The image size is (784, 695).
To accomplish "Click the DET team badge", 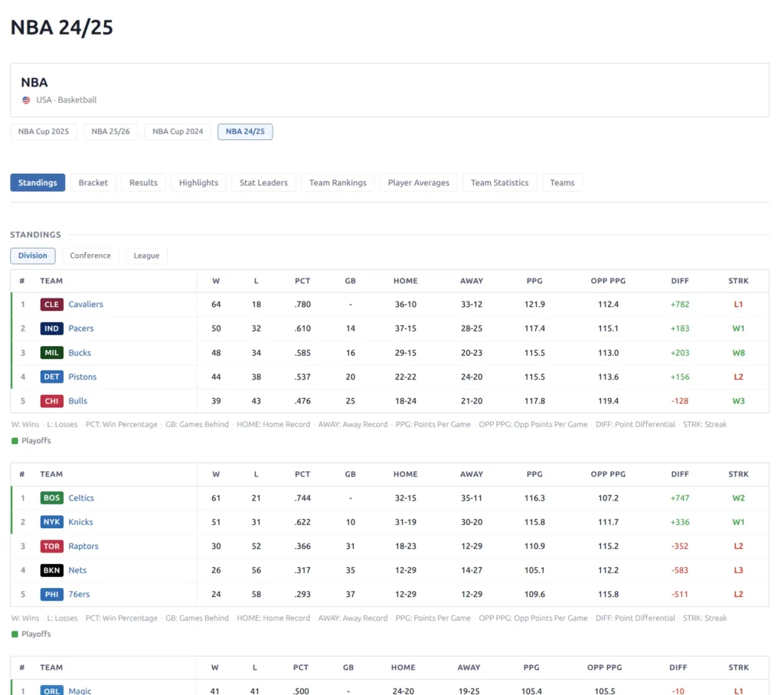I will 51,377.
